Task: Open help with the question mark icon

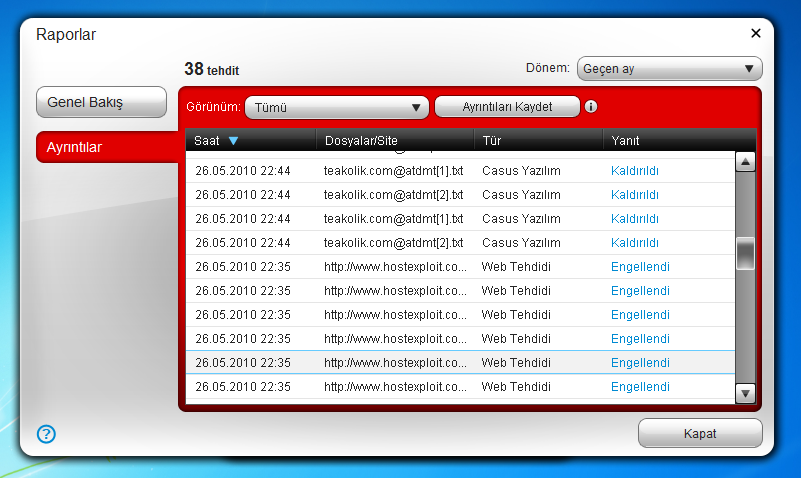Action: pos(46,434)
